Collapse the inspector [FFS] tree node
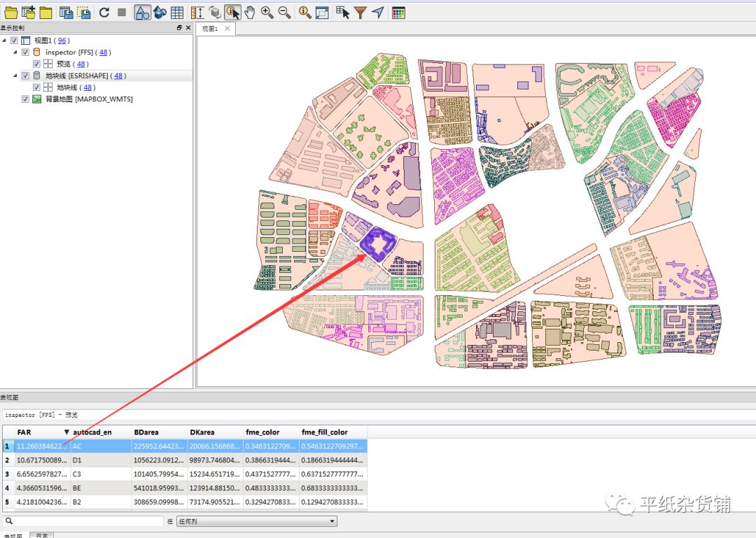Image resolution: width=756 pixels, height=538 pixels. [x=15, y=52]
